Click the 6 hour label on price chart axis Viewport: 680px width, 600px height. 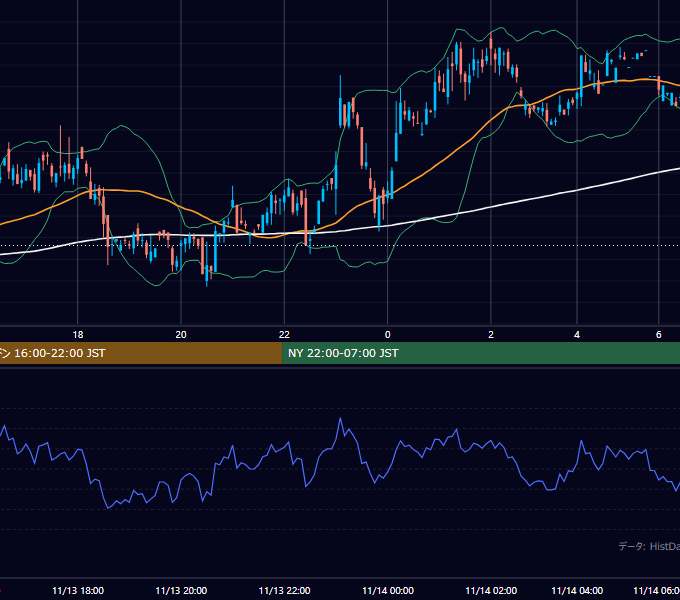(x=658, y=335)
